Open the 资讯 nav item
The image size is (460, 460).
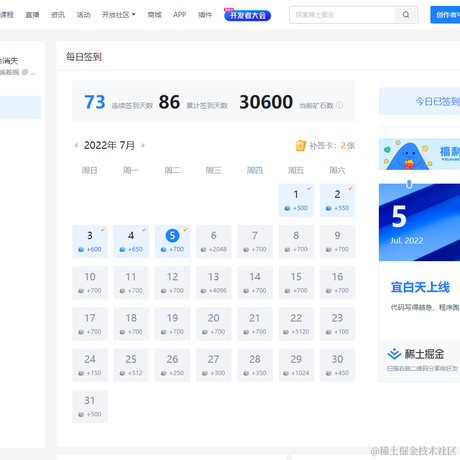58,15
